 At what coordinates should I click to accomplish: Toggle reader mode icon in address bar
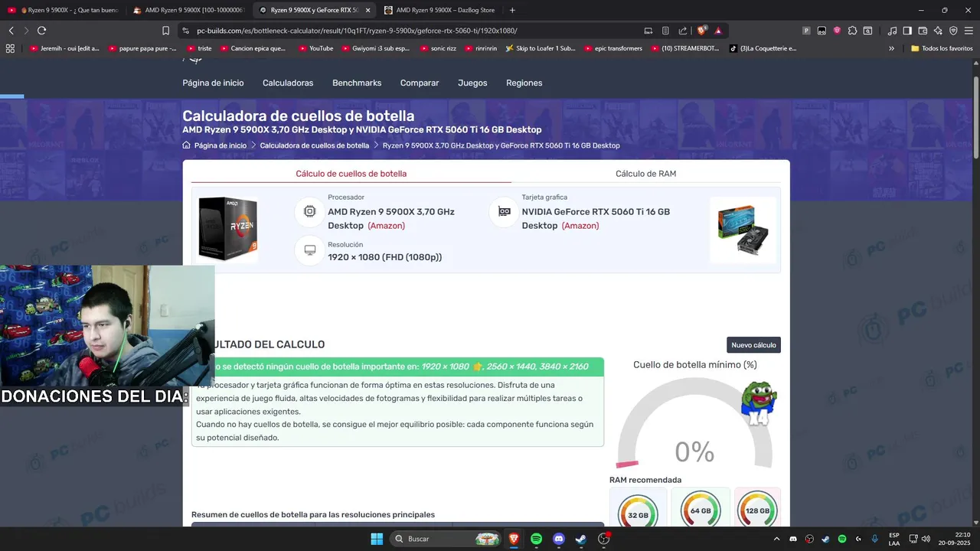tap(665, 31)
